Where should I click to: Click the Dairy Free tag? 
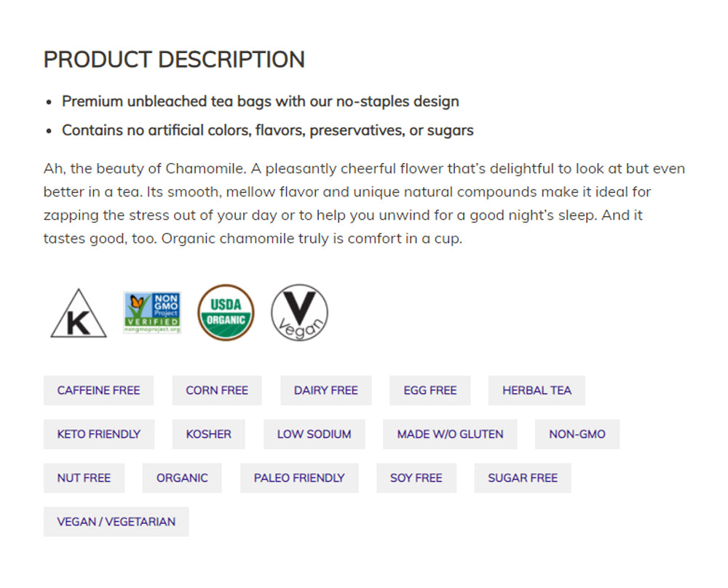325,391
